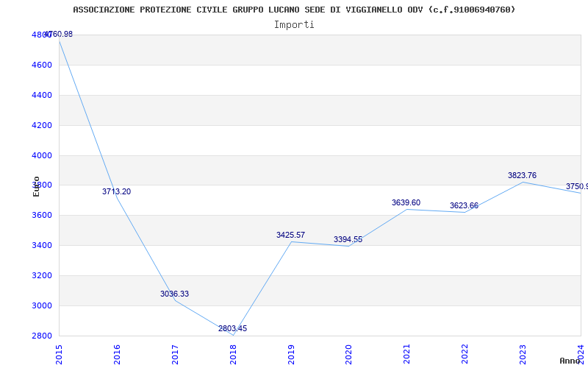Click the data label 4760.98 at top

pyautogui.click(x=59, y=34)
